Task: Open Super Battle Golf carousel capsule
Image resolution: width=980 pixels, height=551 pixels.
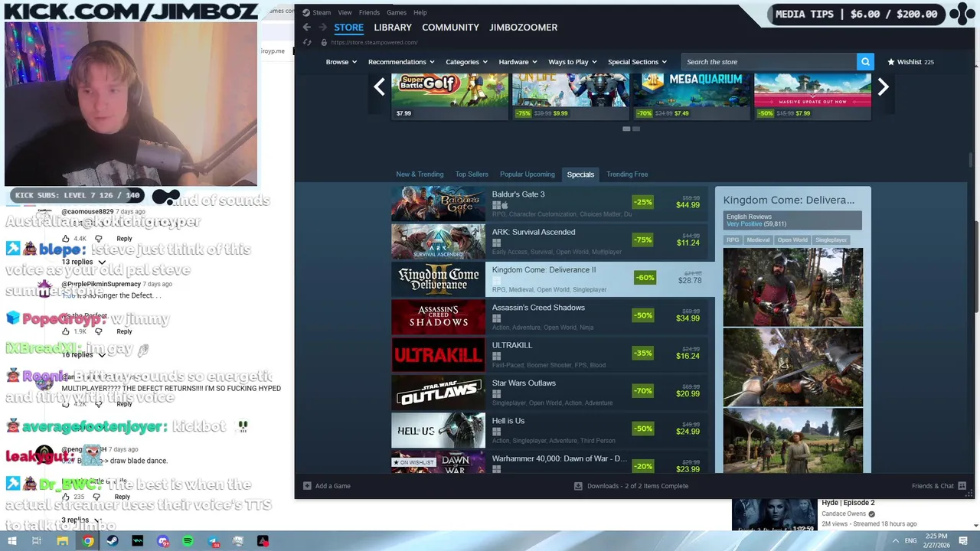Action: [449, 96]
